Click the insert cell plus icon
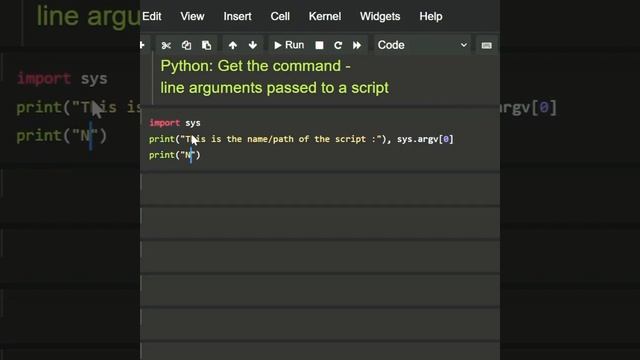 pyautogui.click(x=142, y=45)
